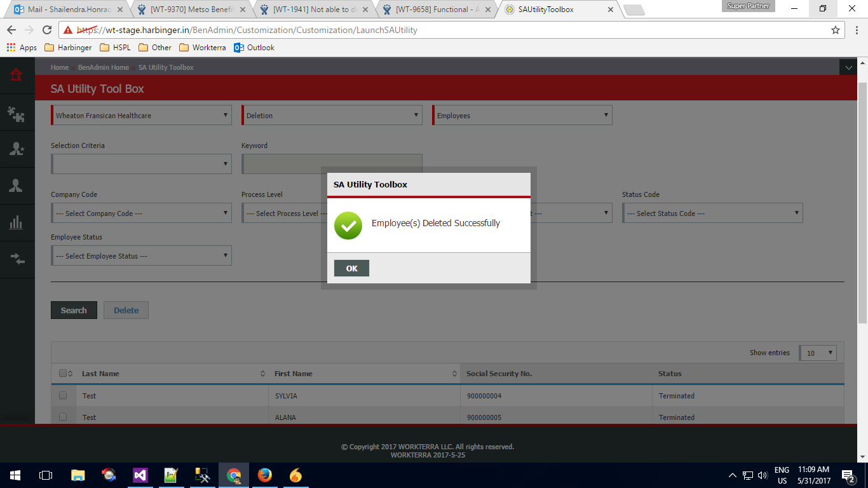Tick the checkbox for the SYLVIA row
This screenshot has width=868, height=488.
(63, 395)
